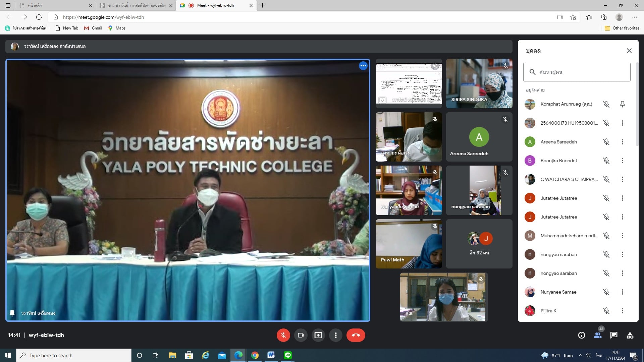The width and height of the screenshot is (644, 362).
Task: Select the SIRIPA SINDUKA video tile
Action: (x=479, y=83)
